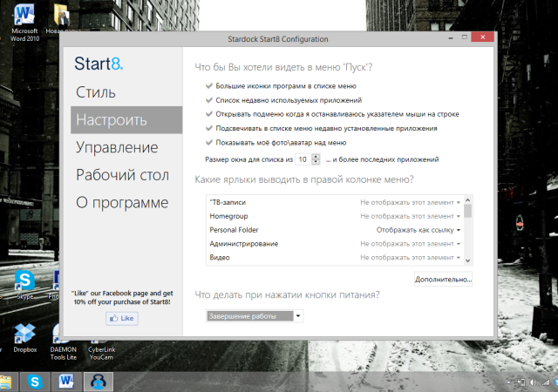Click Start8 configuration icon in taskbar
558x392 pixels.
99,382
